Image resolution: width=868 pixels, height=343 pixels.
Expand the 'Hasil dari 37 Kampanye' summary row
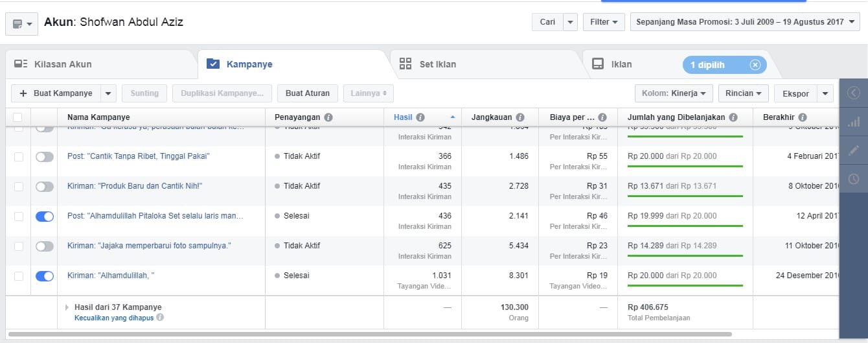67,307
